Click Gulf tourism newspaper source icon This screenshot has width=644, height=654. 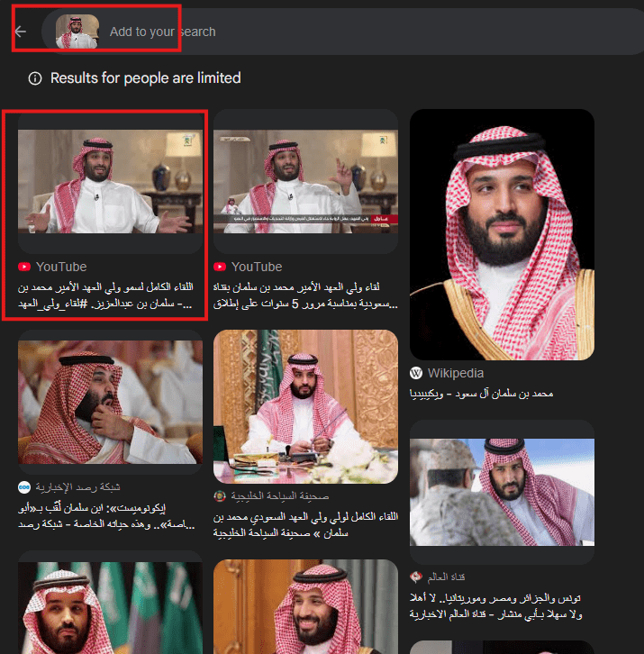tap(220, 496)
